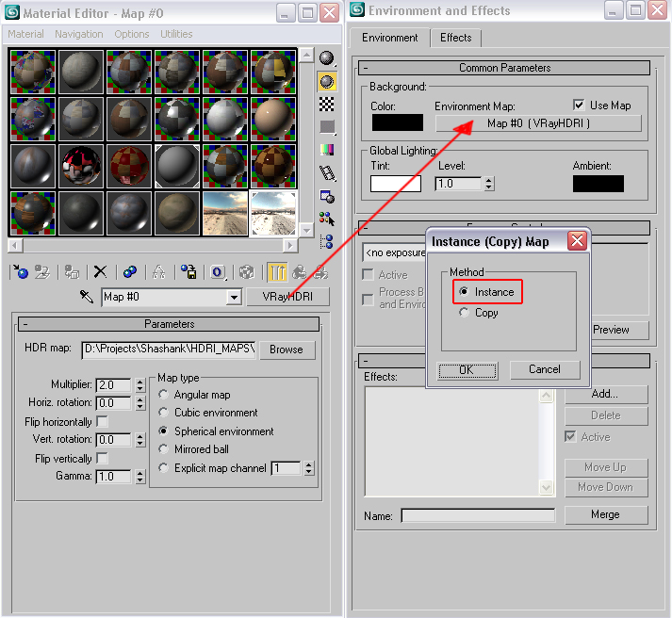Click the Get Material icon

click(20, 272)
